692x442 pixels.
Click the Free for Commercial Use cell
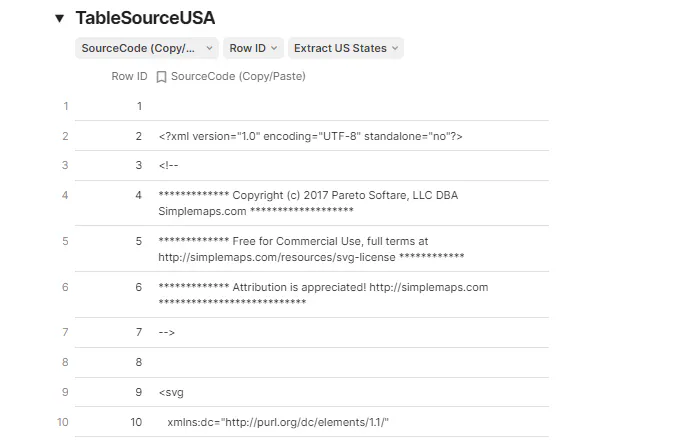(x=310, y=249)
